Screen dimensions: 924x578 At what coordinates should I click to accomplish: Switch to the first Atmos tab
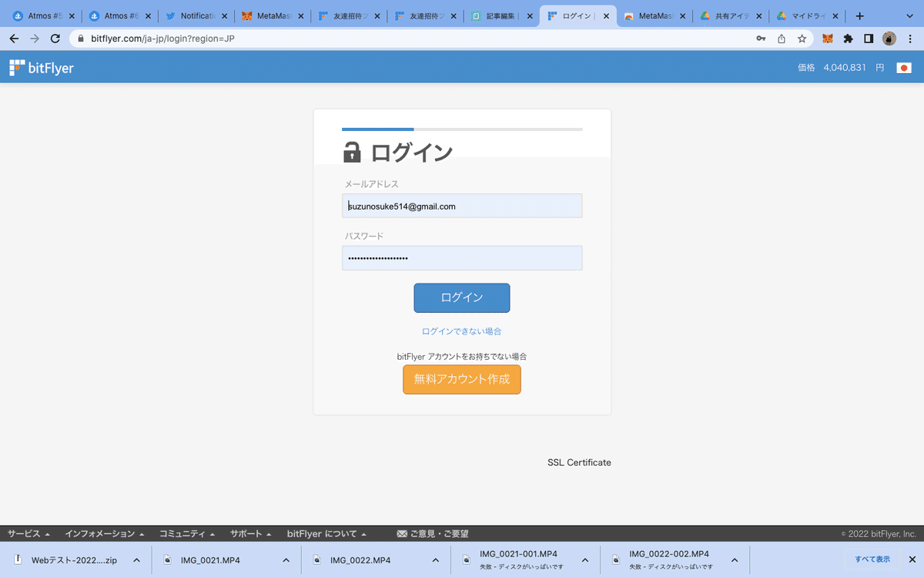(x=42, y=16)
